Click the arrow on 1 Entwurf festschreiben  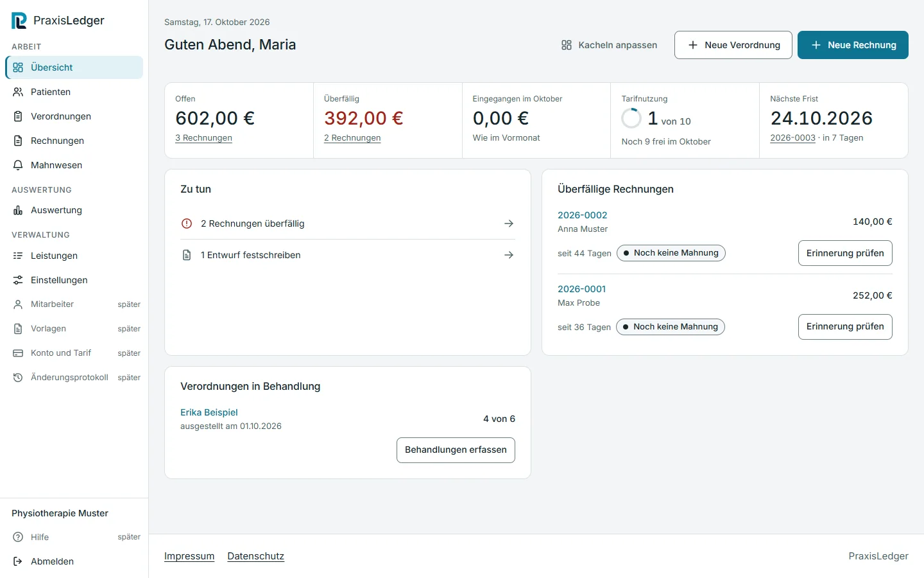(x=509, y=255)
